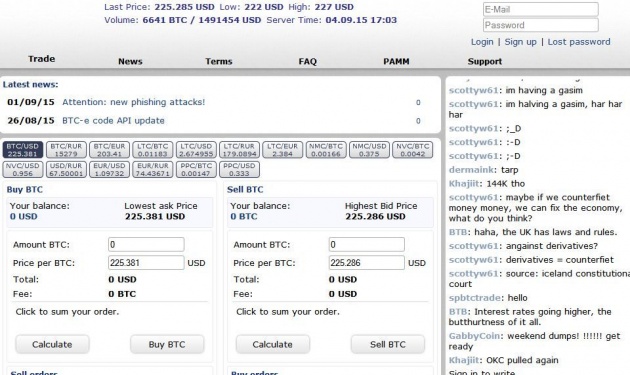Click the lowest ask price 225.381 USD

click(155, 217)
